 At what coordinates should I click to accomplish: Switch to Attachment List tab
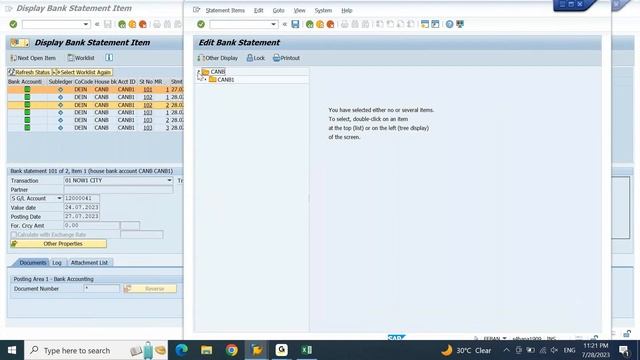click(x=89, y=263)
